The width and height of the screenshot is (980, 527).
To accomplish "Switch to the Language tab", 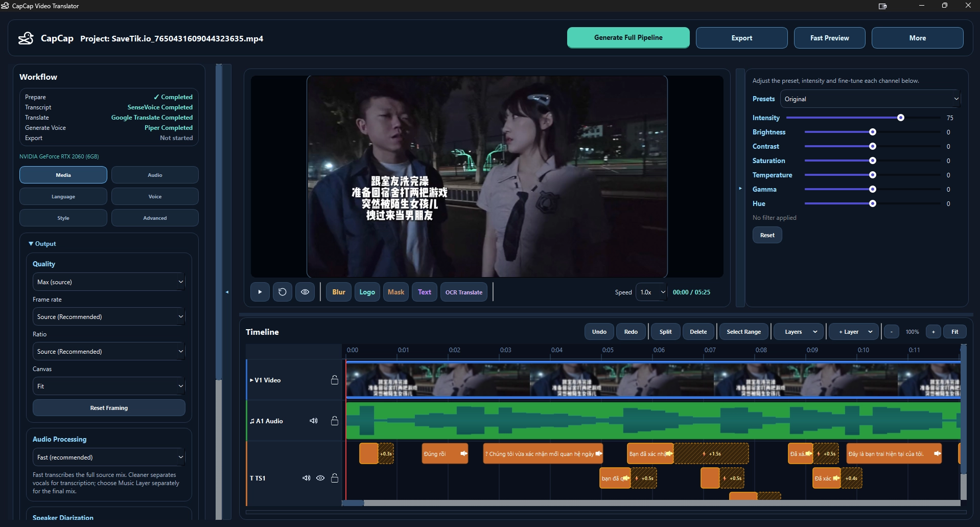I will coord(63,196).
